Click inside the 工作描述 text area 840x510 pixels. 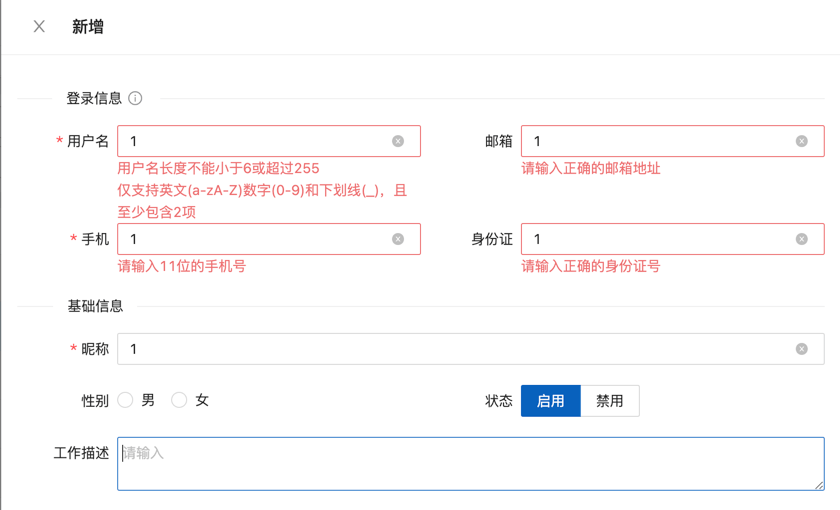470,463
